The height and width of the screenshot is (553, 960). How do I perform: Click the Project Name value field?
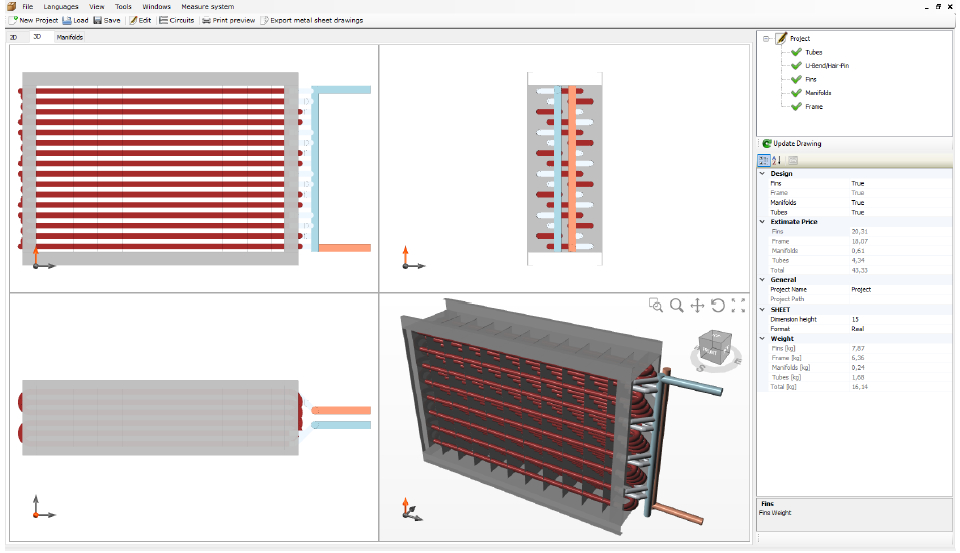[x=900, y=289]
